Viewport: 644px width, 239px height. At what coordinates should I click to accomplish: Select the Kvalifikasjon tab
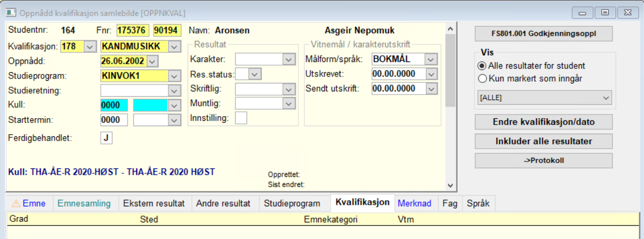click(362, 203)
